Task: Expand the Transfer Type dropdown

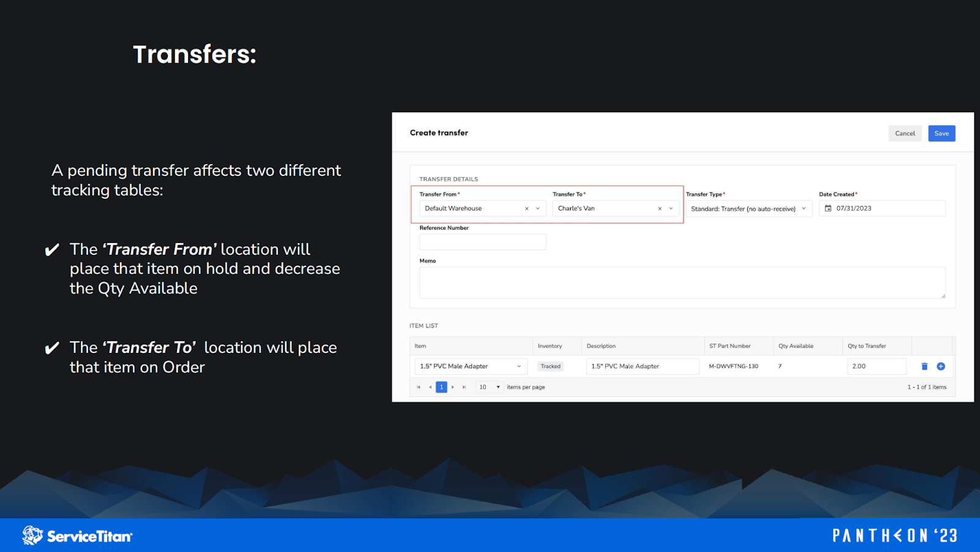Action: pyautogui.click(x=804, y=209)
